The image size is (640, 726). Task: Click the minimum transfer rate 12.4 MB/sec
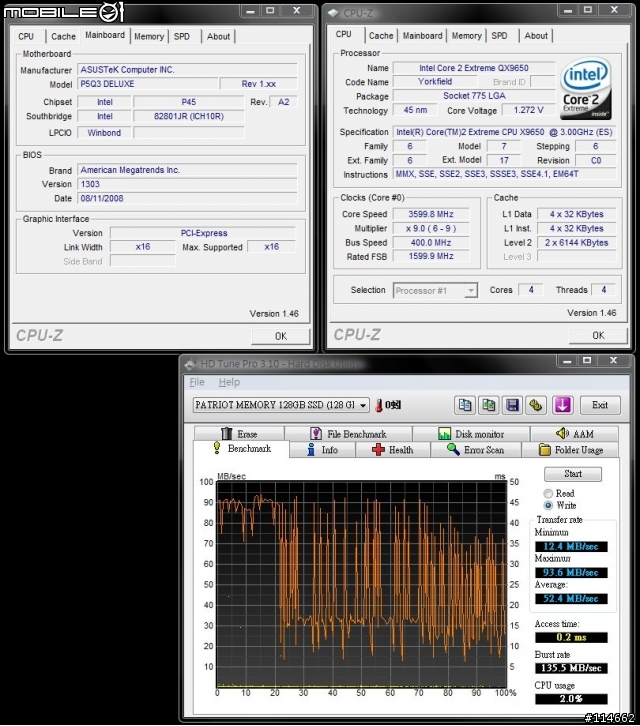pos(571,547)
